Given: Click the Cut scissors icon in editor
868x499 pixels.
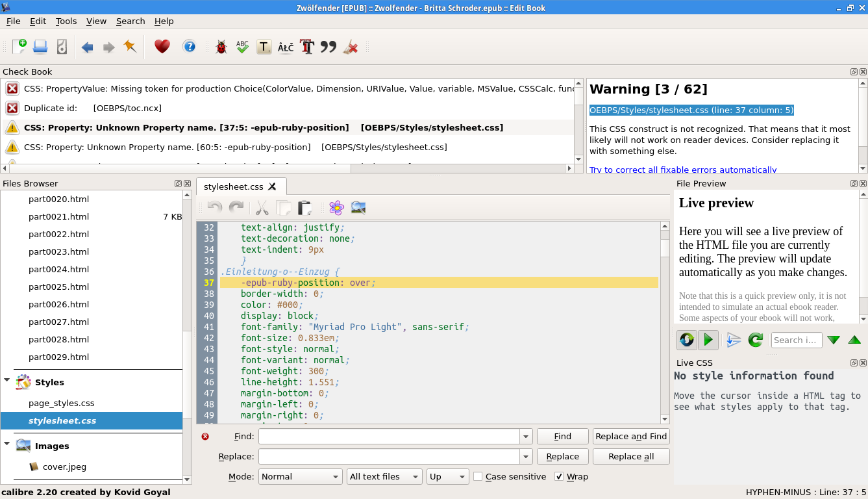Looking at the screenshot, I should click(x=262, y=208).
